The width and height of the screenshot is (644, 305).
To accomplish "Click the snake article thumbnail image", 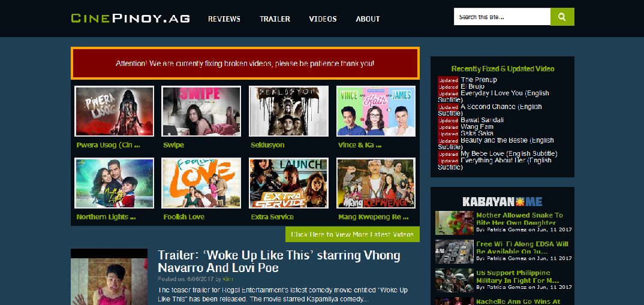I will pos(455,222).
